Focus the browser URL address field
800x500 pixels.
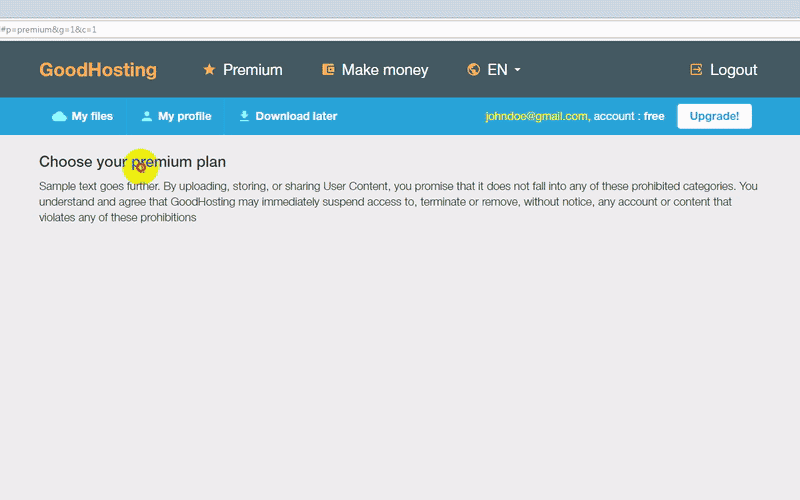(x=400, y=30)
